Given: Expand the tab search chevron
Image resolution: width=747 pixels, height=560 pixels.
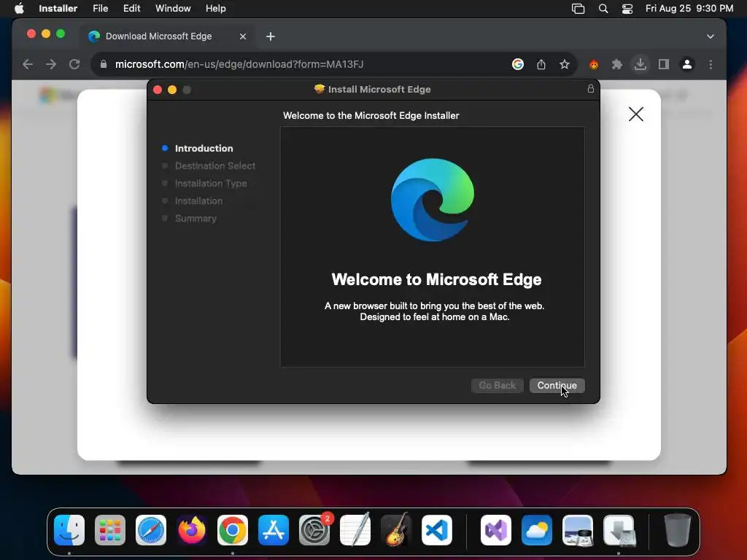Looking at the screenshot, I should [x=710, y=36].
